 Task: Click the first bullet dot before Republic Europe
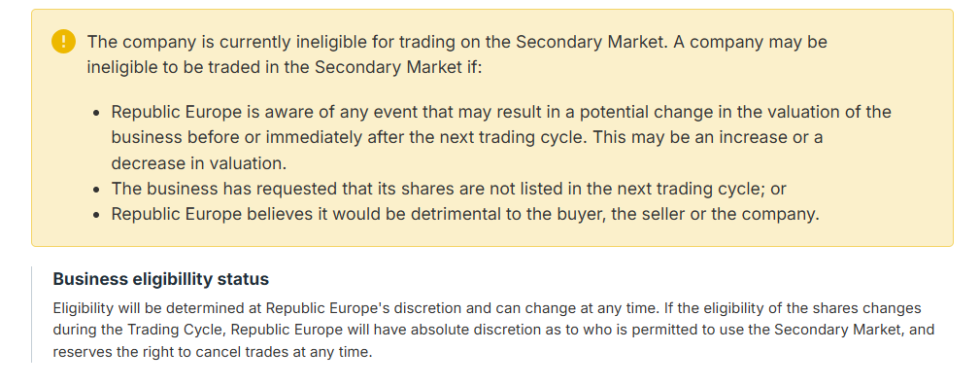pyautogui.click(x=95, y=113)
